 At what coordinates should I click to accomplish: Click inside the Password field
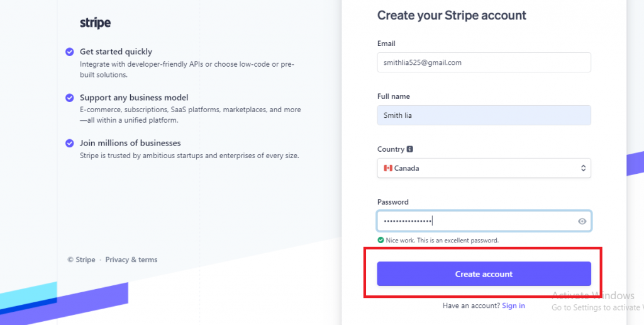(484, 221)
